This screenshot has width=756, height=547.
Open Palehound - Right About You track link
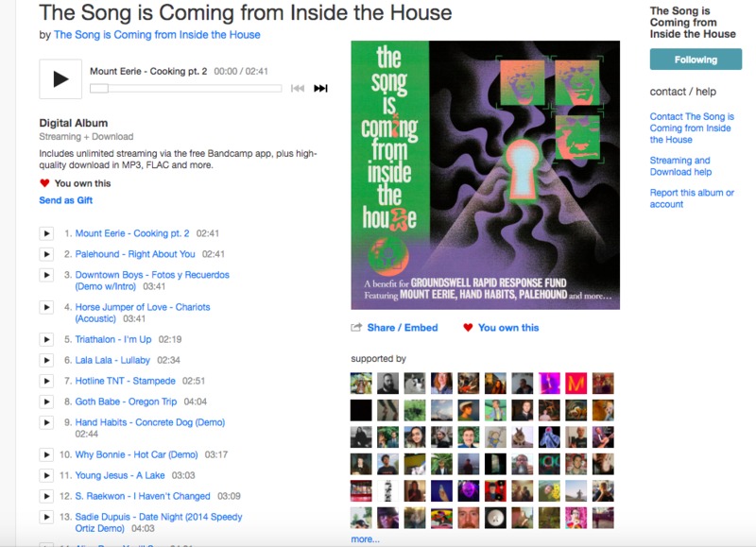(135, 254)
